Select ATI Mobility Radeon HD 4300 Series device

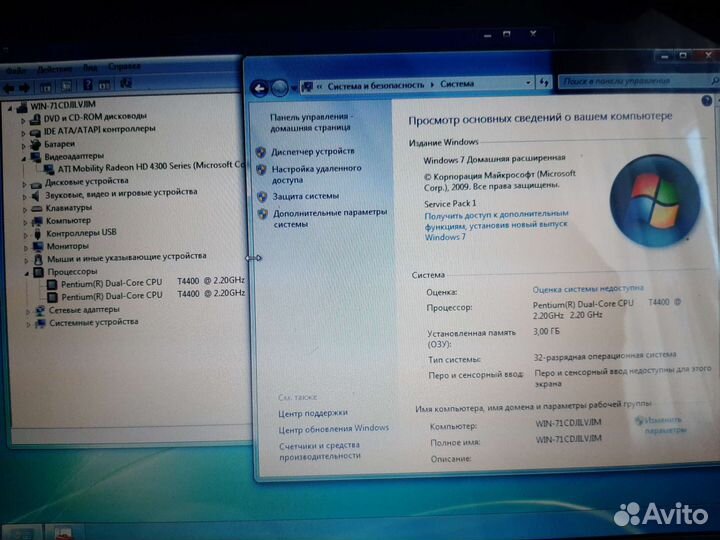point(151,167)
